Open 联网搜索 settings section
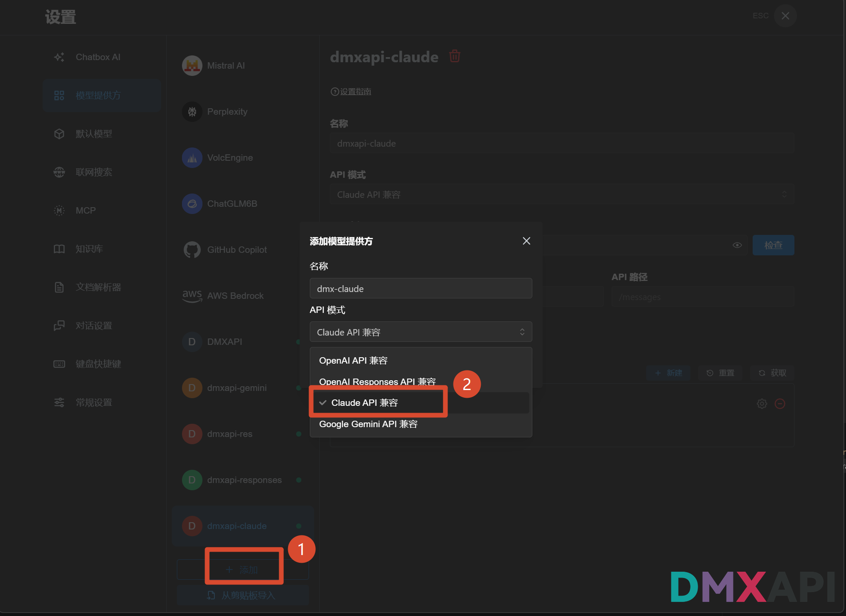Viewport: 846px width, 616px height. (101, 172)
